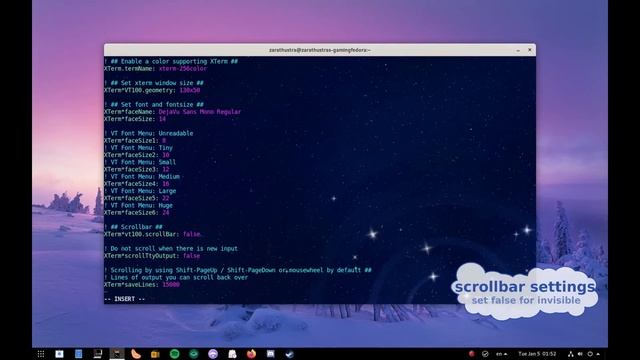Open the volume tray icon

pyautogui.click(x=580, y=354)
